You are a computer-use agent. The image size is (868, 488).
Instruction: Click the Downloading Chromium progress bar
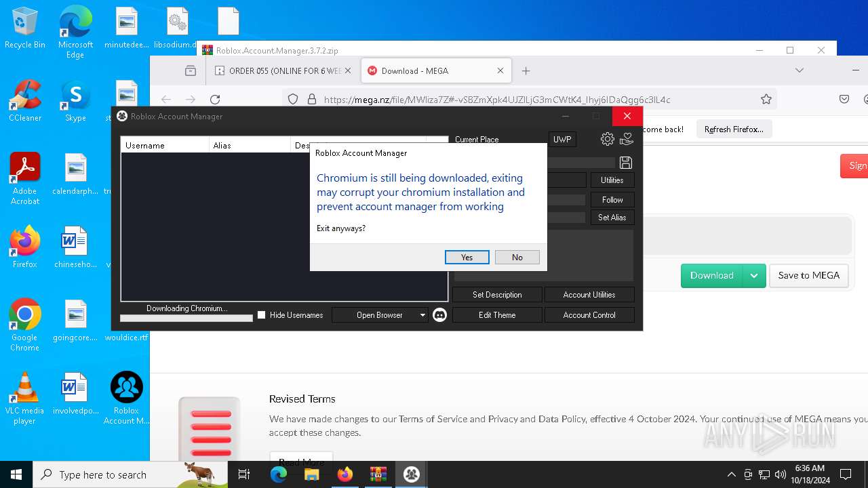186,317
